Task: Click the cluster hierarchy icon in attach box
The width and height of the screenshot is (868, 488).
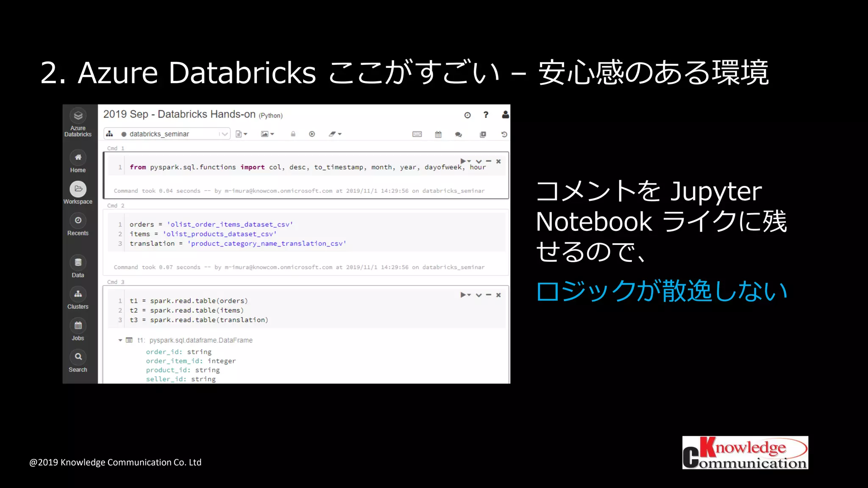Action: pos(110,134)
